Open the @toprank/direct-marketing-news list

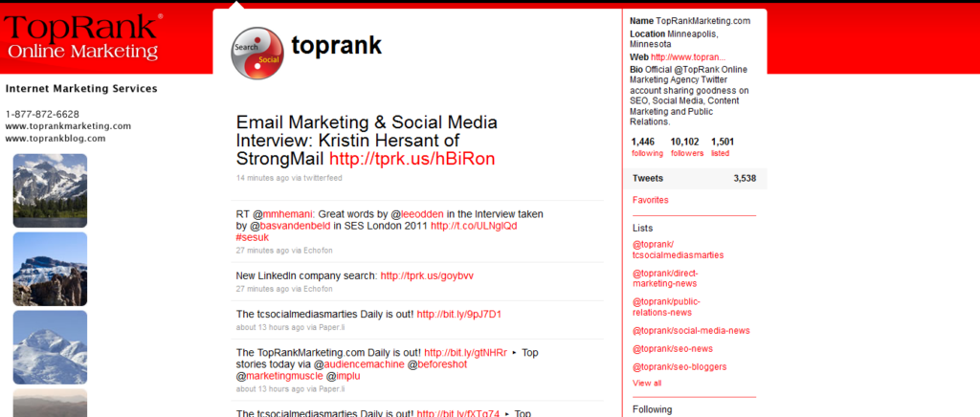tap(666, 278)
